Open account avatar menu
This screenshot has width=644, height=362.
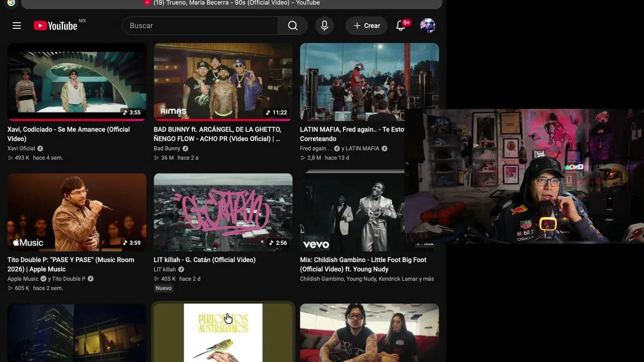[428, 26]
